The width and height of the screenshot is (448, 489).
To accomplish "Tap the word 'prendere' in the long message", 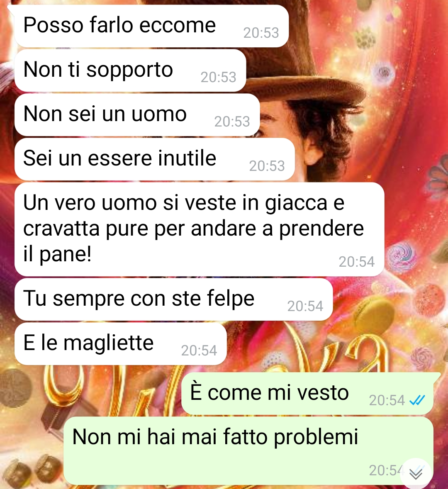I will (321, 229).
